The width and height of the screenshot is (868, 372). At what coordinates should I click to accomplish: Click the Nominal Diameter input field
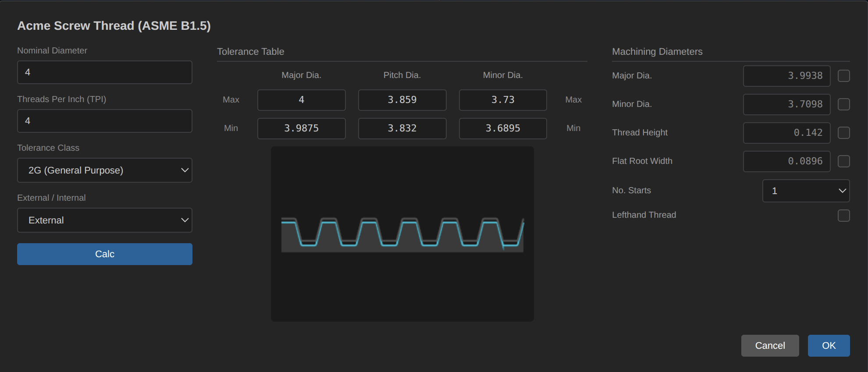[x=105, y=72]
